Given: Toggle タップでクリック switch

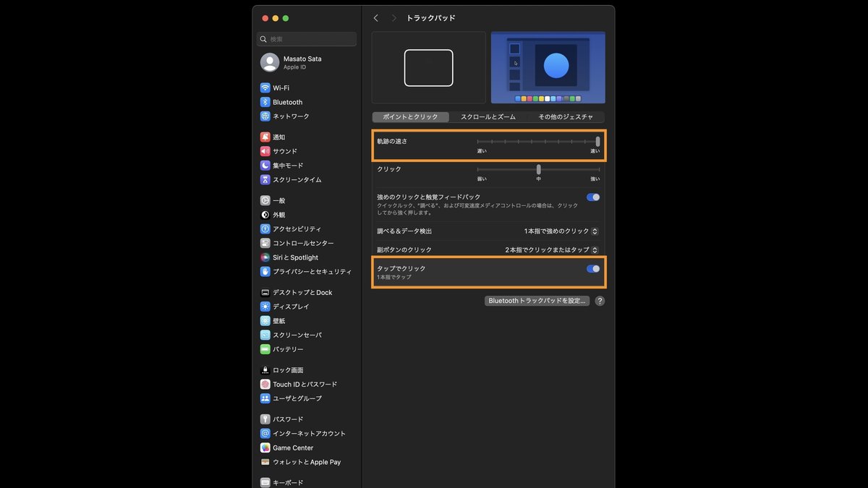Looking at the screenshot, I should coord(593,268).
